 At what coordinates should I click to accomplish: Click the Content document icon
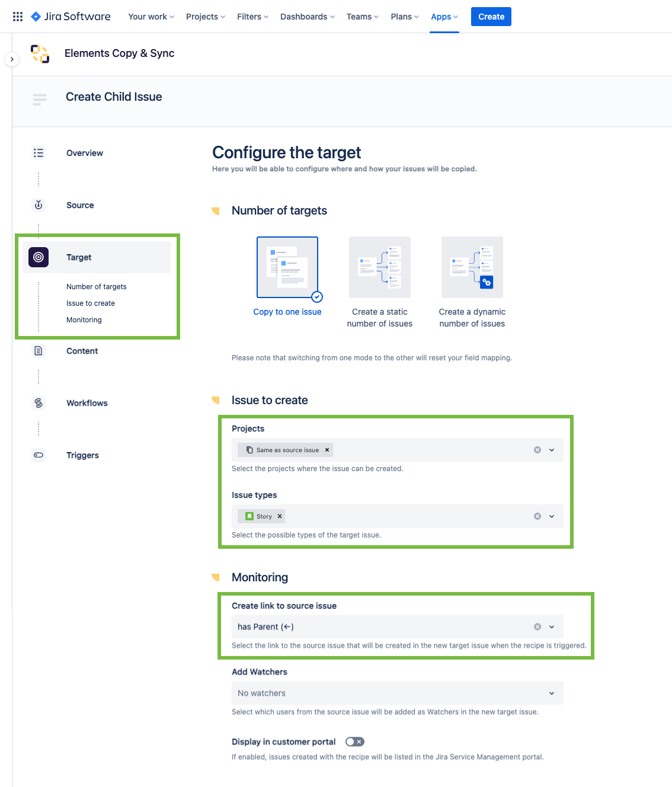39,351
